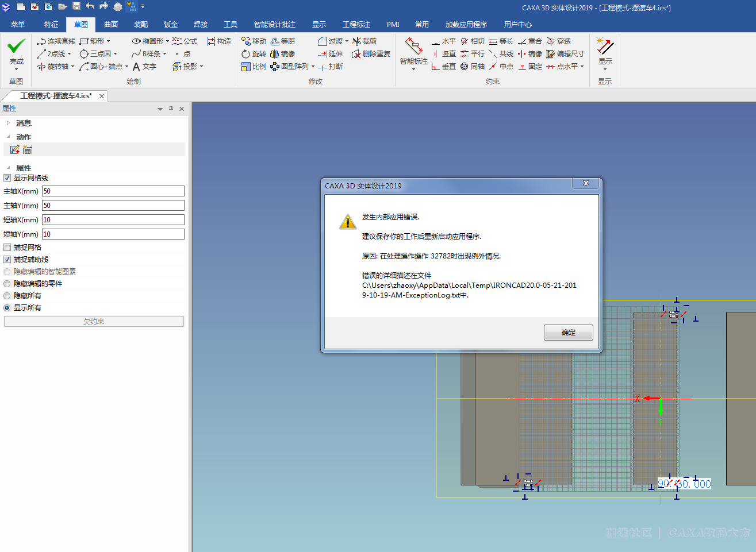This screenshot has height=552, width=756.
Task: Select the 隐藏所有 radio button
Action: [7, 296]
